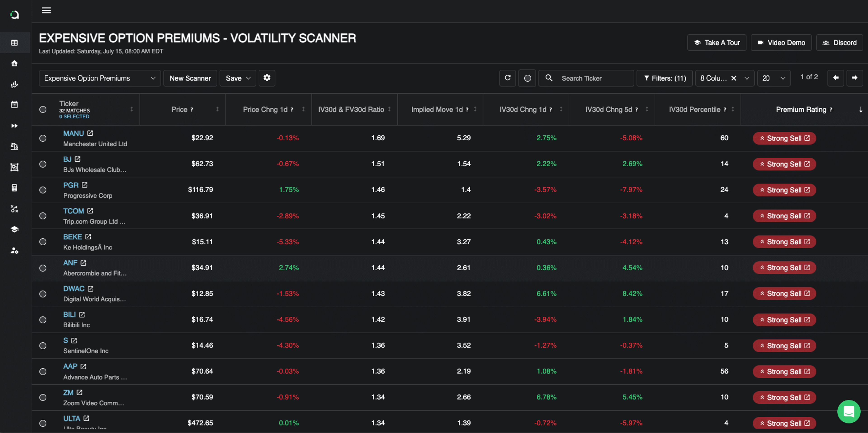This screenshot has height=433, width=868.
Task: Open the home sidebar icon
Action: [14, 63]
